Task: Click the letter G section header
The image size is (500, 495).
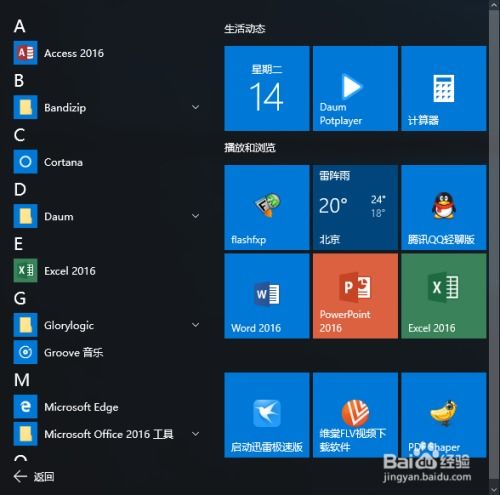Action: coord(20,298)
